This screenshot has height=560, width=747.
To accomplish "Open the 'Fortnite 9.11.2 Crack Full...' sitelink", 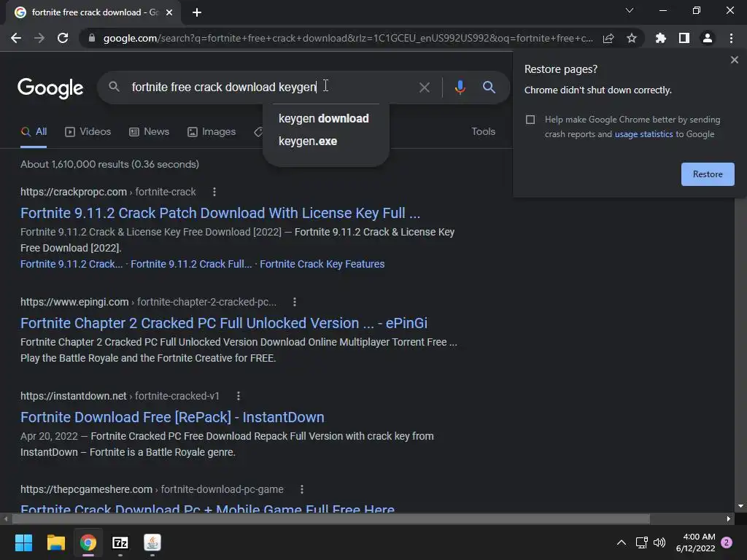I will click(x=191, y=264).
